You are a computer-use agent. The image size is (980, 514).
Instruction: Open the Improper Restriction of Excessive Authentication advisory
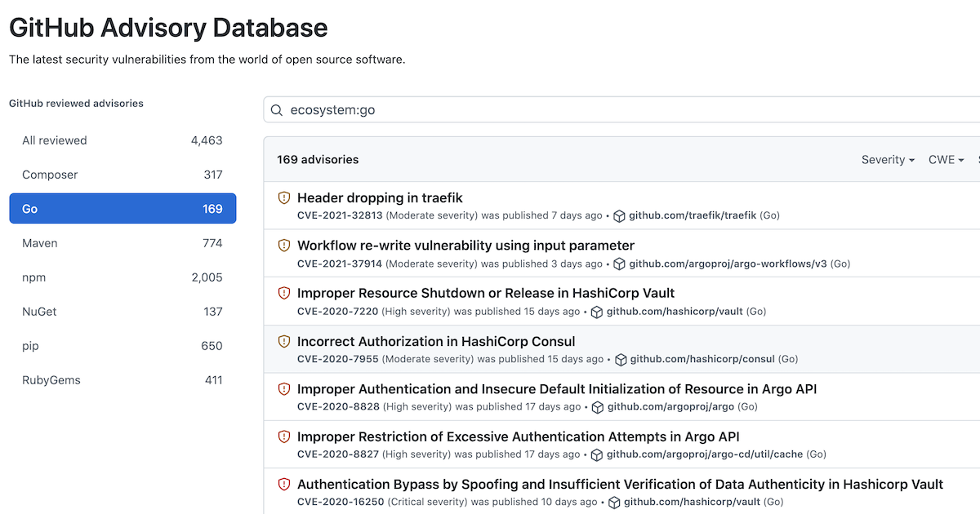[x=520, y=436]
